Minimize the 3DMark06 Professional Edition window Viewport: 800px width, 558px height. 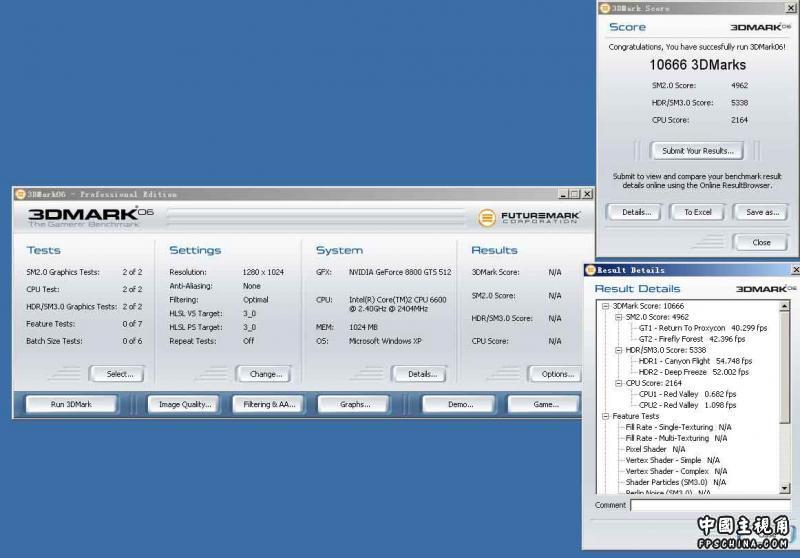click(563, 194)
